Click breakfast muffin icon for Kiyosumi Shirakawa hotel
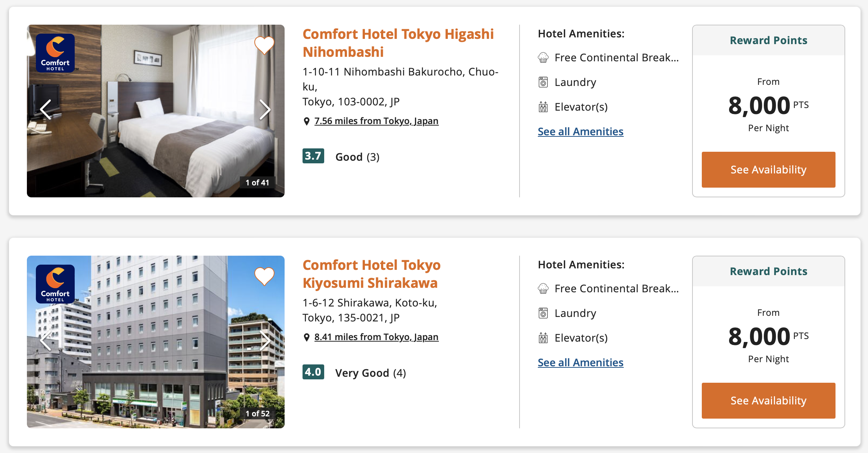868x453 pixels. 543,289
